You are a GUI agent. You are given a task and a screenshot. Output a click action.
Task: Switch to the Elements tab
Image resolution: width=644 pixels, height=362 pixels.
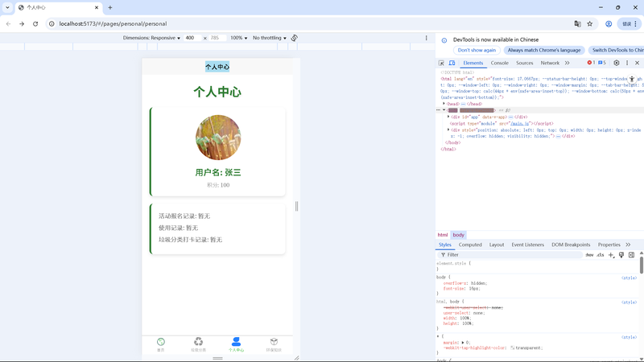(473, 63)
